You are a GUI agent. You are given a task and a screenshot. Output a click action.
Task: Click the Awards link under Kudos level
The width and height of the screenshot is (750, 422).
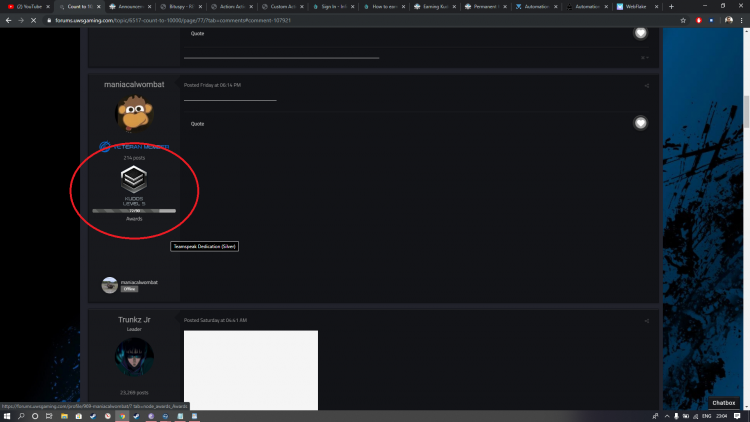click(133, 218)
